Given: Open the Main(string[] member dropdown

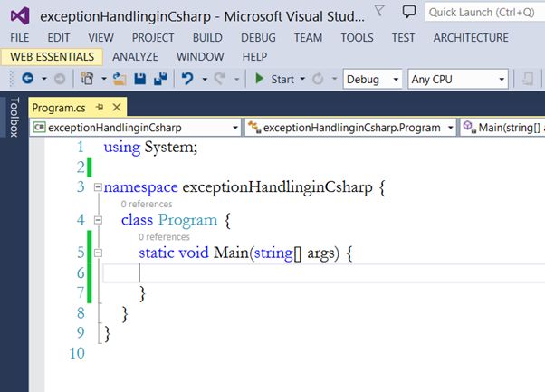Looking at the screenshot, I should coord(502,128).
